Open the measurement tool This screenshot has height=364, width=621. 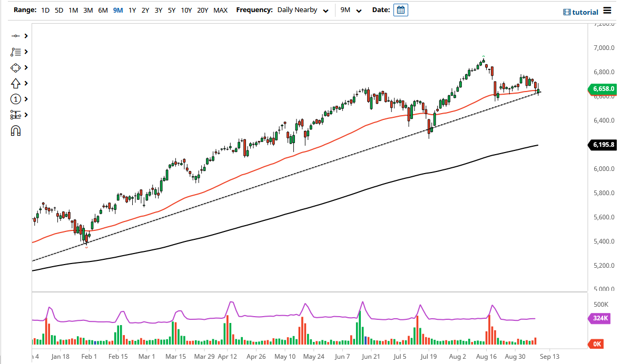(x=16, y=115)
